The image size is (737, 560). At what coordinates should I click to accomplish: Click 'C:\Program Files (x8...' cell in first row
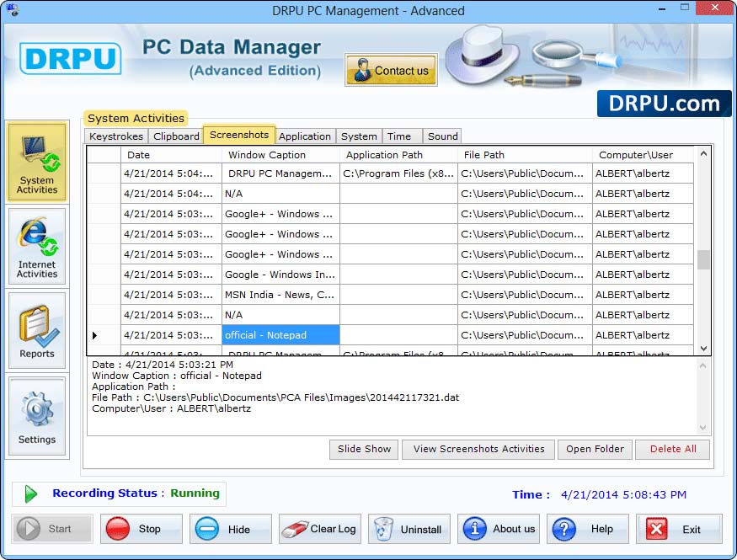click(x=398, y=173)
